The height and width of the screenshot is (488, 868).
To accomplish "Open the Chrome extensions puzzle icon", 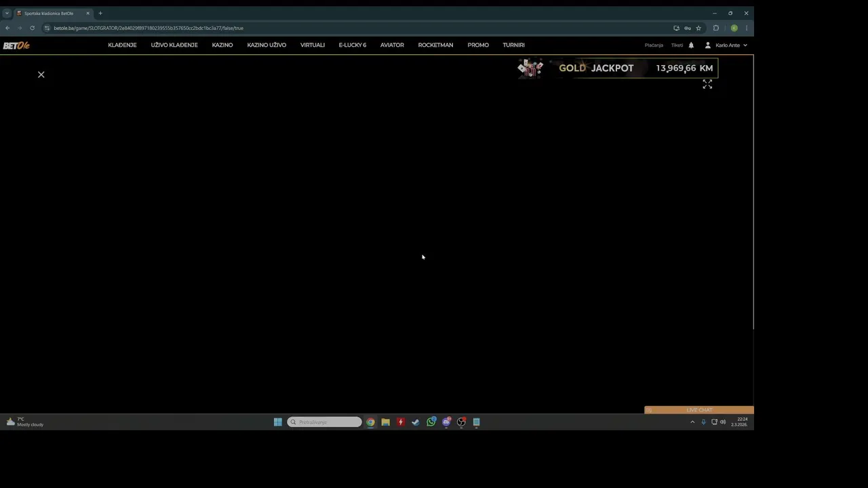I will [716, 28].
